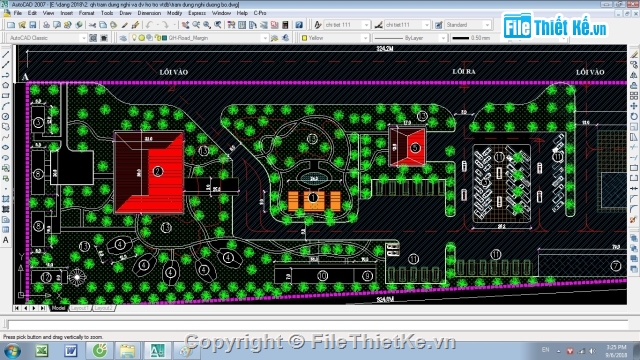The image size is (640, 360).
Task: Expand the QH-Road_Margin layer dropdown
Action: coord(264,38)
